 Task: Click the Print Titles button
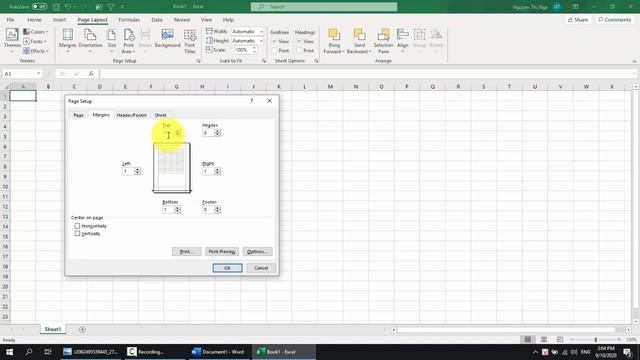(190, 41)
